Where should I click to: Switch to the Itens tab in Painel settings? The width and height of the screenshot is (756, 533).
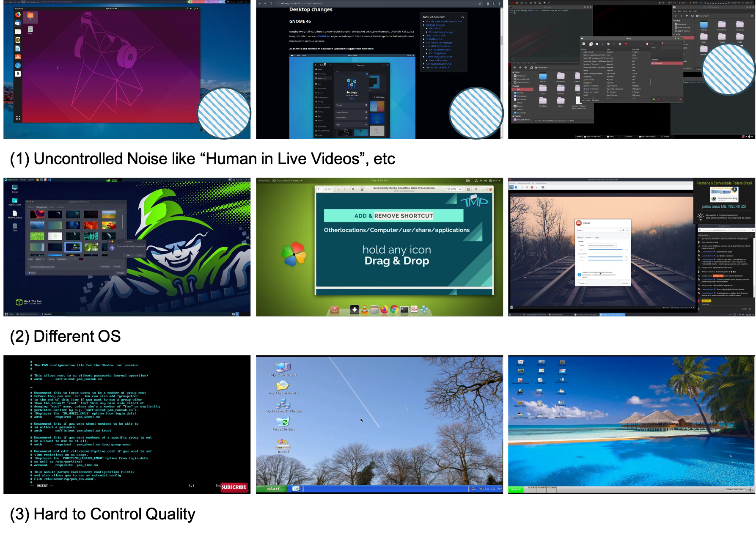click(x=597, y=237)
